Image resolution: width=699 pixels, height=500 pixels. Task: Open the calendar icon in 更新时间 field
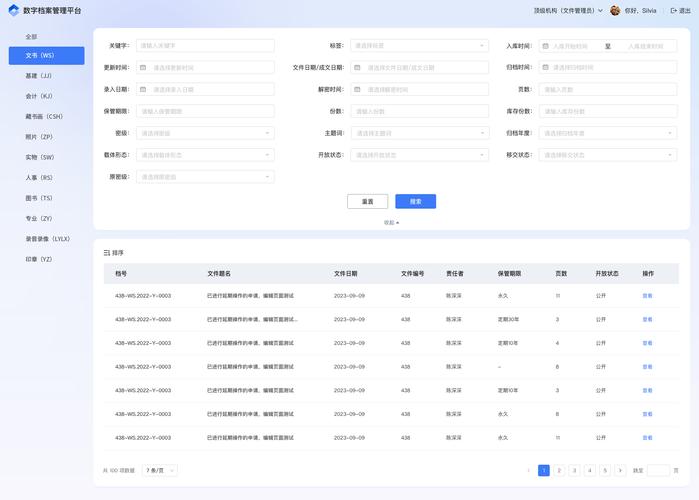pyautogui.click(x=143, y=68)
